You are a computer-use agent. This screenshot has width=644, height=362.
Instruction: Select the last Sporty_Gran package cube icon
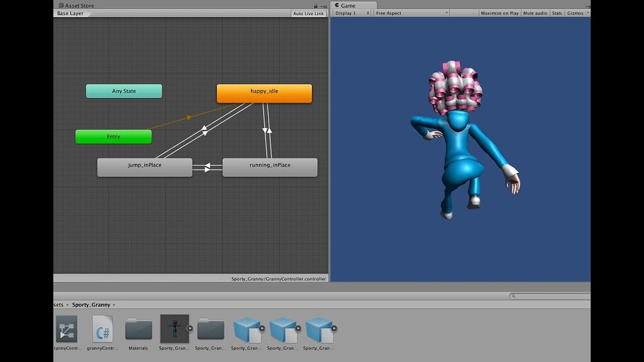pyautogui.click(x=318, y=328)
